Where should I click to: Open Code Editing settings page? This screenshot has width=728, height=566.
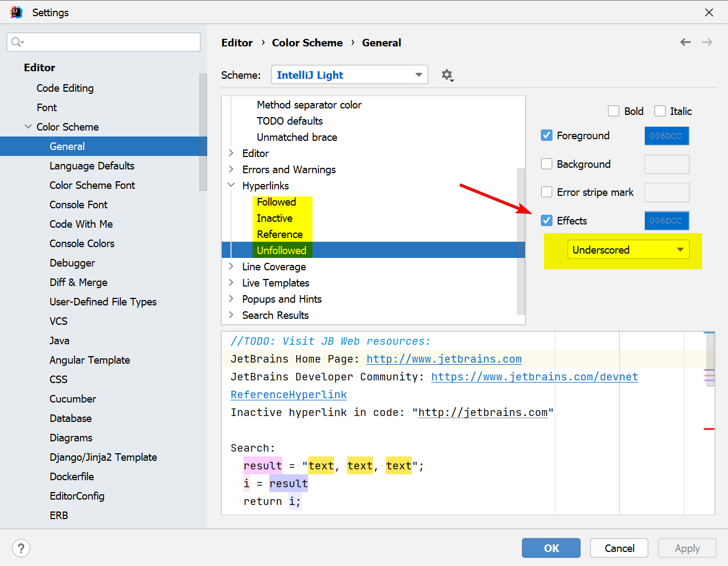tap(65, 88)
